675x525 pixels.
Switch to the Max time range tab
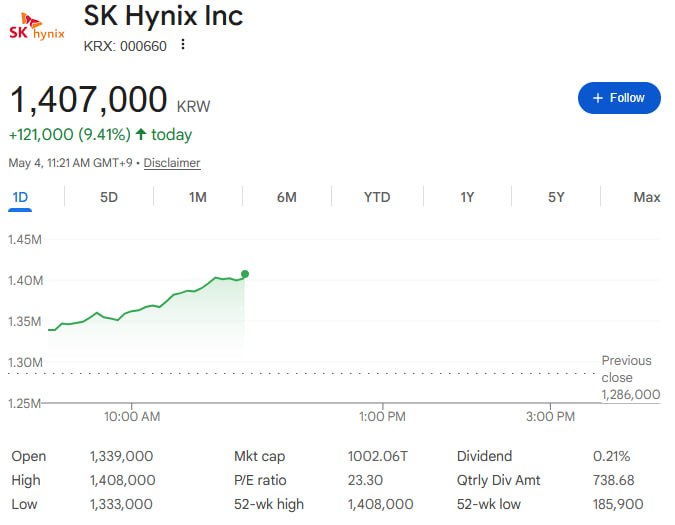point(647,198)
